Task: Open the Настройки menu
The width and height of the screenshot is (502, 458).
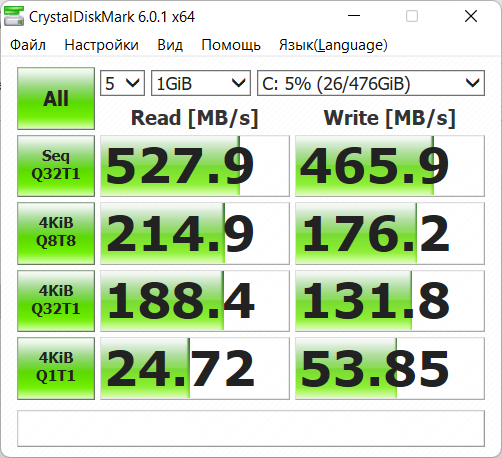Action: point(102,45)
